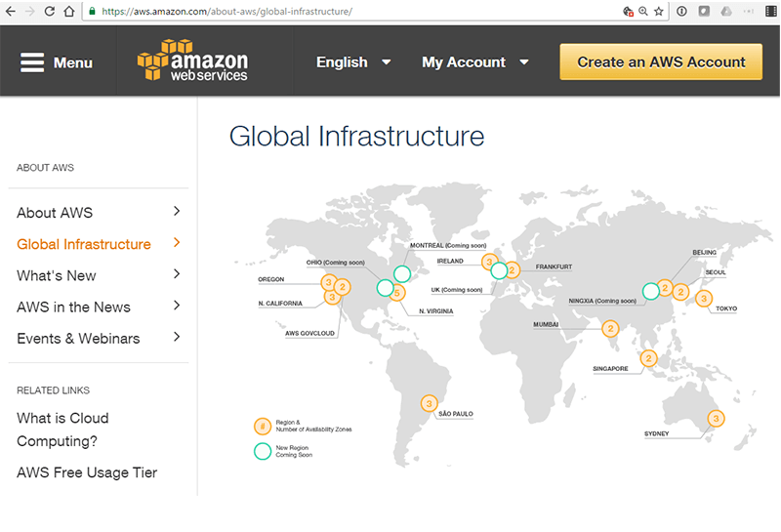781x532 pixels.
Task: Click the Frankfurt region marker
Action: pyautogui.click(x=514, y=270)
